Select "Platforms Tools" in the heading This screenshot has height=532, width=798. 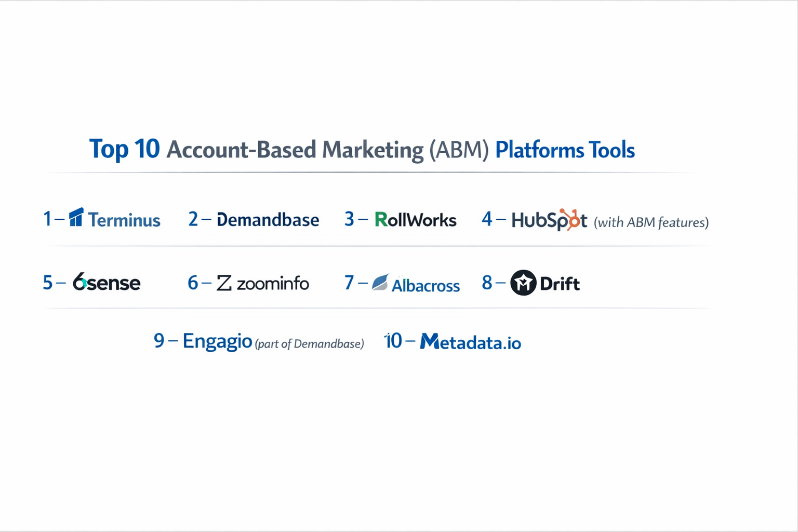tap(565, 150)
